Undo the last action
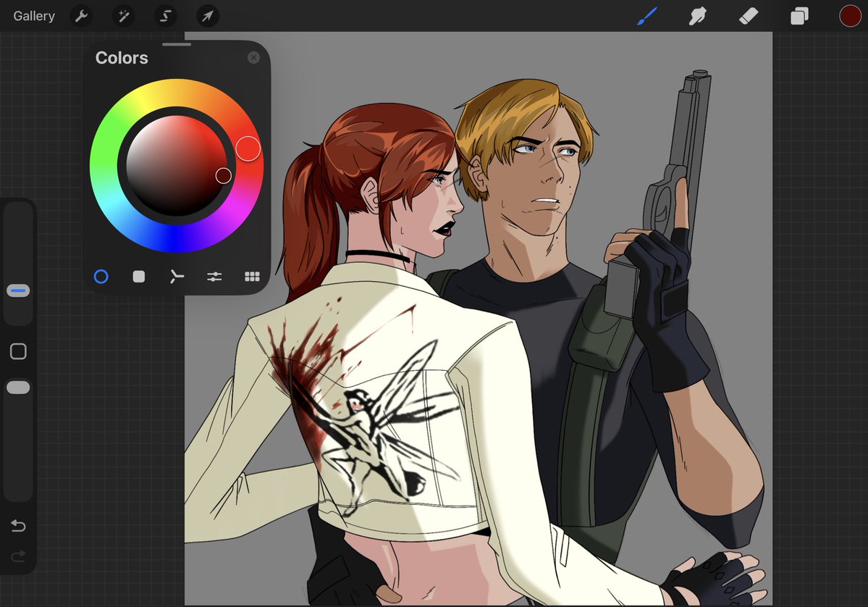 tap(18, 525)
